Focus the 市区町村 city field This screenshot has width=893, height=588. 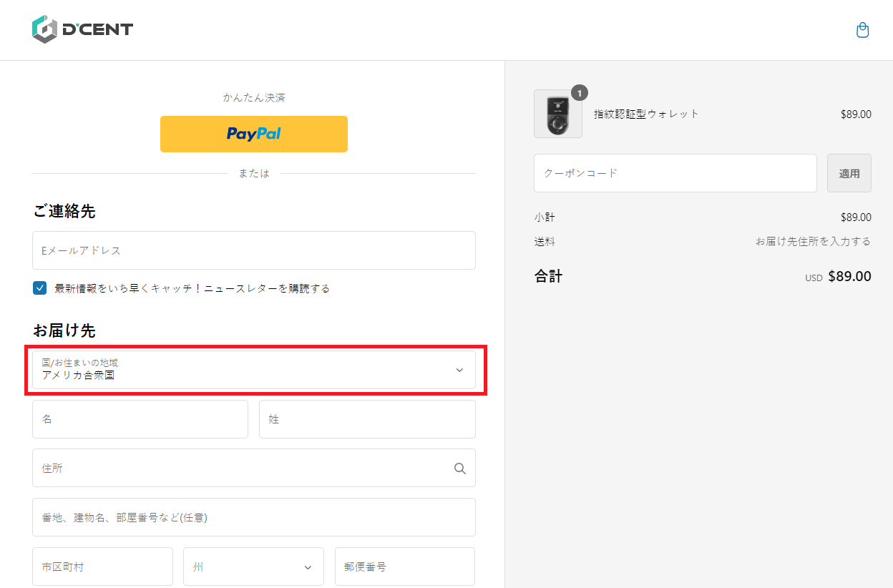point(102,567)
